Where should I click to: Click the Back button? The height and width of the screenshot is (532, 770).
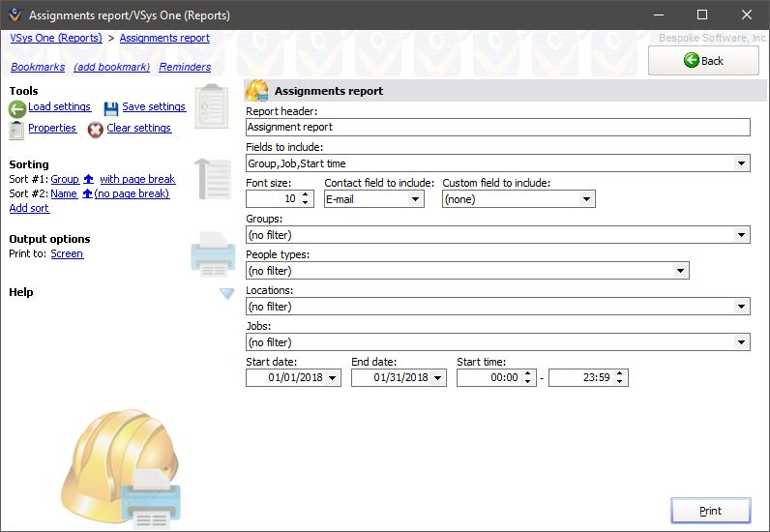click(x=703, y=61)
